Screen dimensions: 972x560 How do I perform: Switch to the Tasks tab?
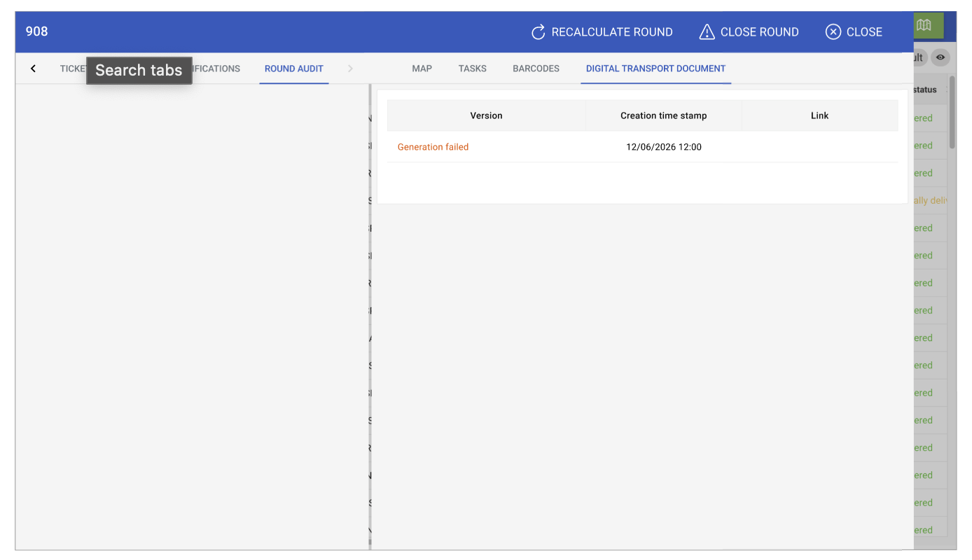point(473,69)
